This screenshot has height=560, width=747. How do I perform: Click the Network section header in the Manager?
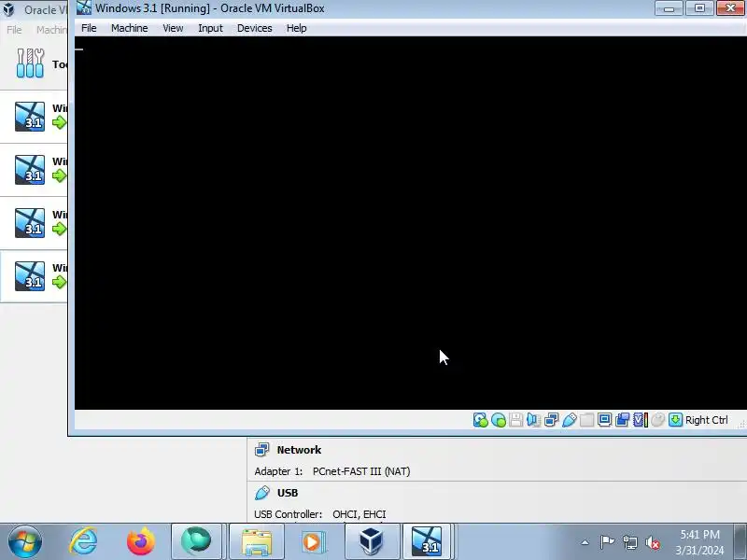[299, 450]
